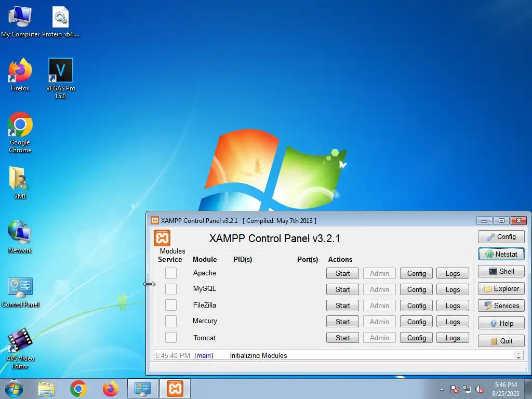Open the My Computer desktop icon
Viewport: 532px width, 399px height.
click(20, 21)
